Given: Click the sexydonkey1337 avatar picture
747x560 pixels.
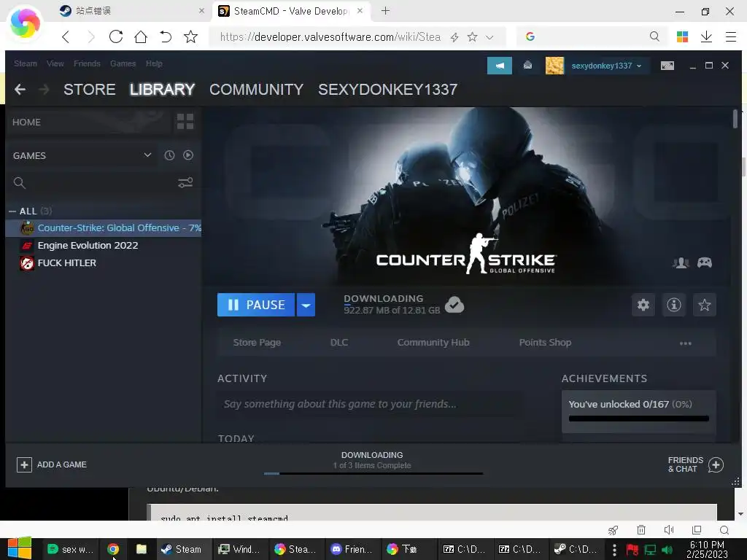Looking at the screenshot, I should (554, 66).
